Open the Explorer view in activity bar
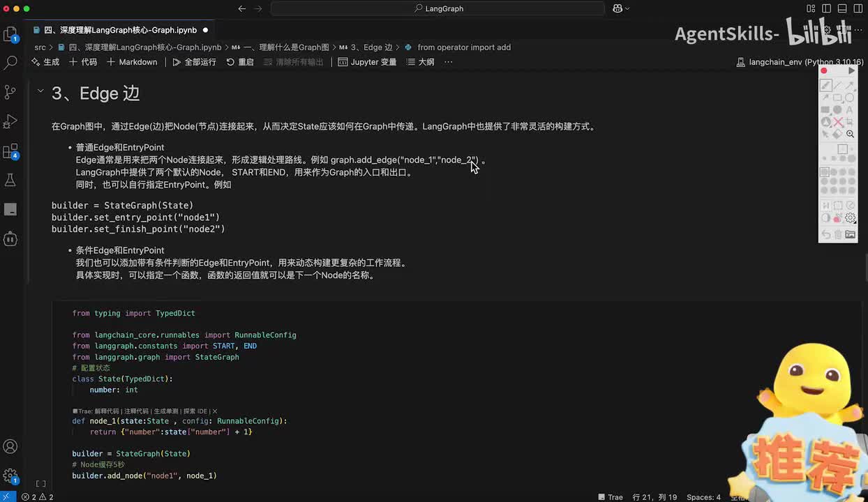The height and width of the screenshot is (502, 868). click(10, 34)
